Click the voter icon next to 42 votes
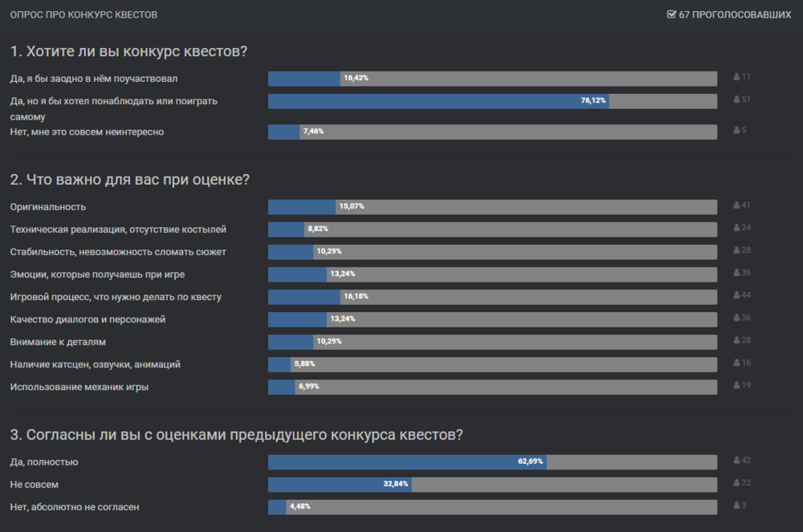 pos(736,461)
